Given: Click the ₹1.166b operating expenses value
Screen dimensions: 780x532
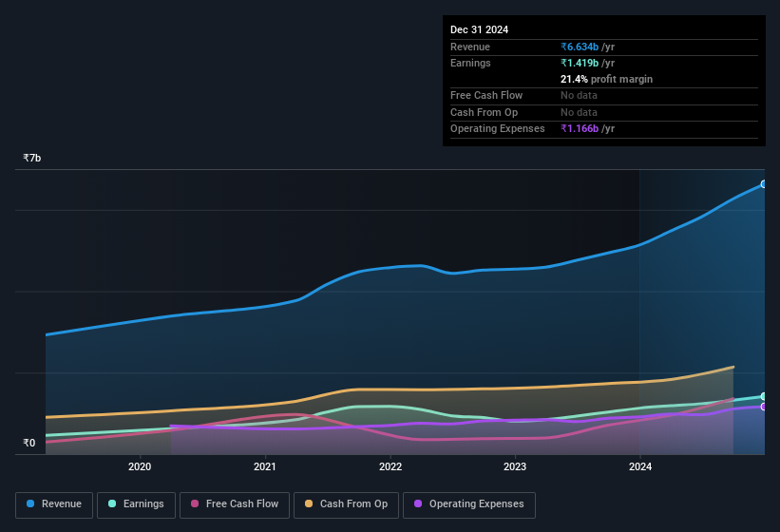Looking at the screenshot, I should point(580,129).
